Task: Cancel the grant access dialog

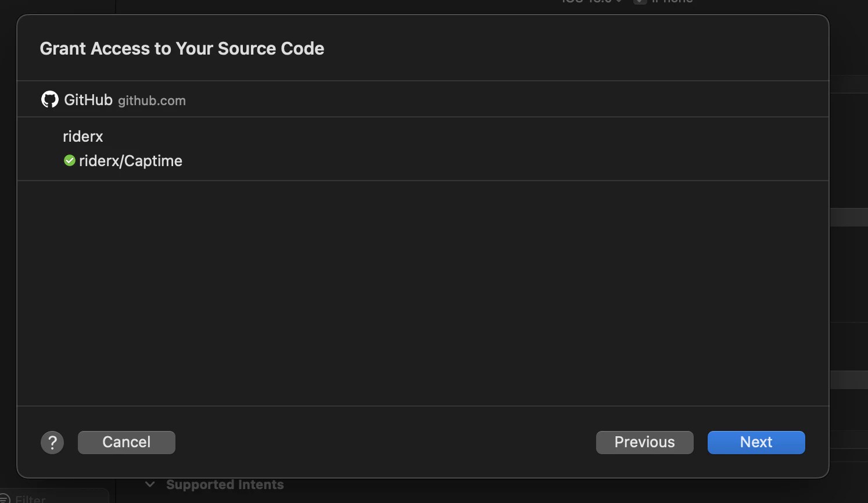Action: pos(126,442)
